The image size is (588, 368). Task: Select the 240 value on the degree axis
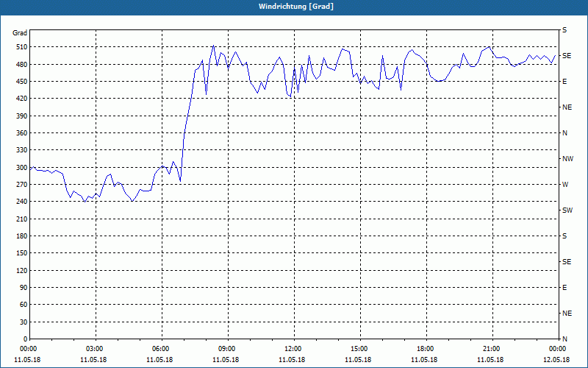[22, 202]
